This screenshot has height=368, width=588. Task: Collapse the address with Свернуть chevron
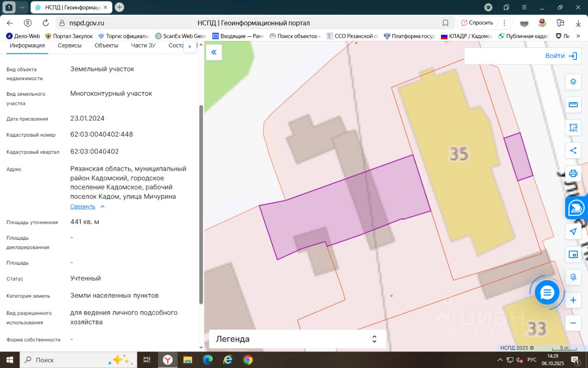click(x=102, y=207)
